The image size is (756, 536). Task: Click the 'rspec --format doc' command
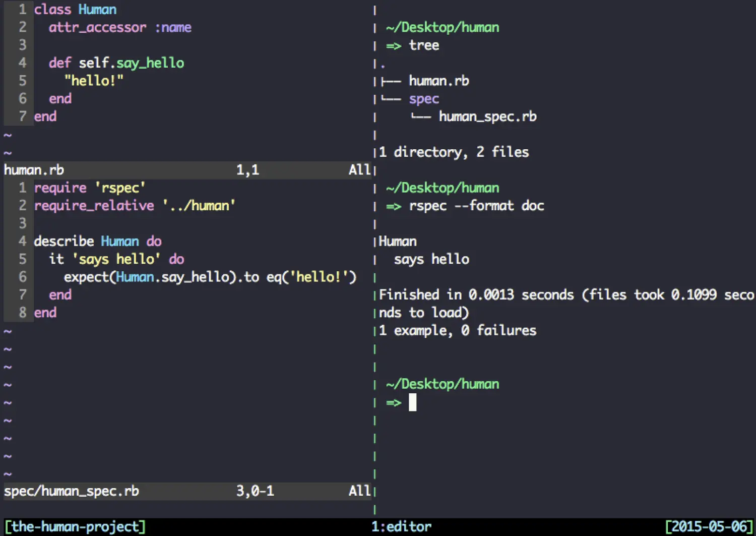(476, 206)
